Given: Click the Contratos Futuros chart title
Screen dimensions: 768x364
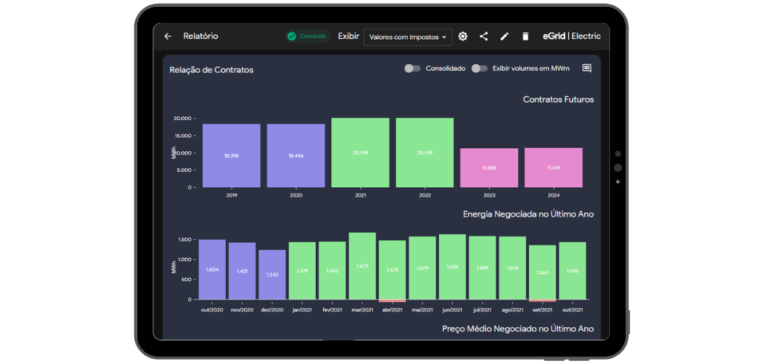Looking at the screenshot, I should pos(558,99).
